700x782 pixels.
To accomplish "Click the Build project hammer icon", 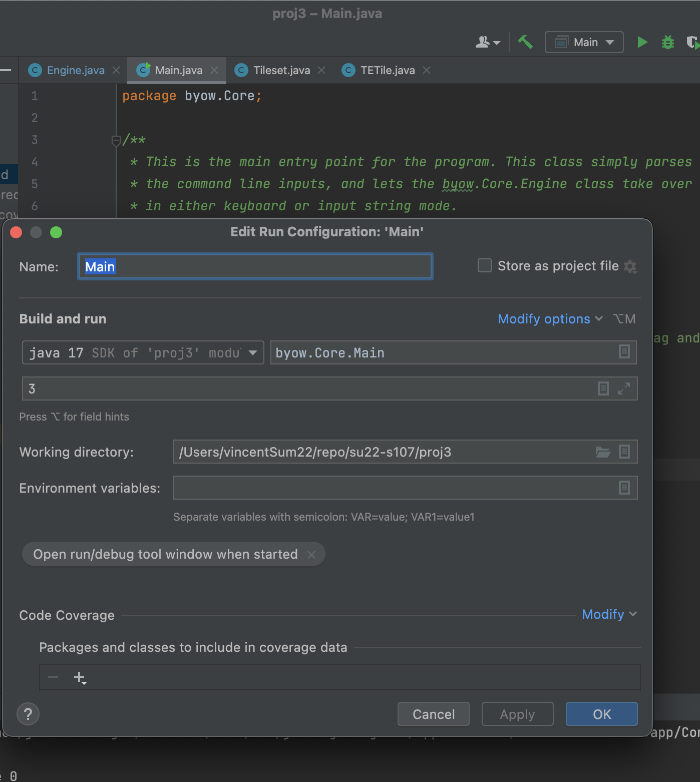I will click(x=525, y=42).
